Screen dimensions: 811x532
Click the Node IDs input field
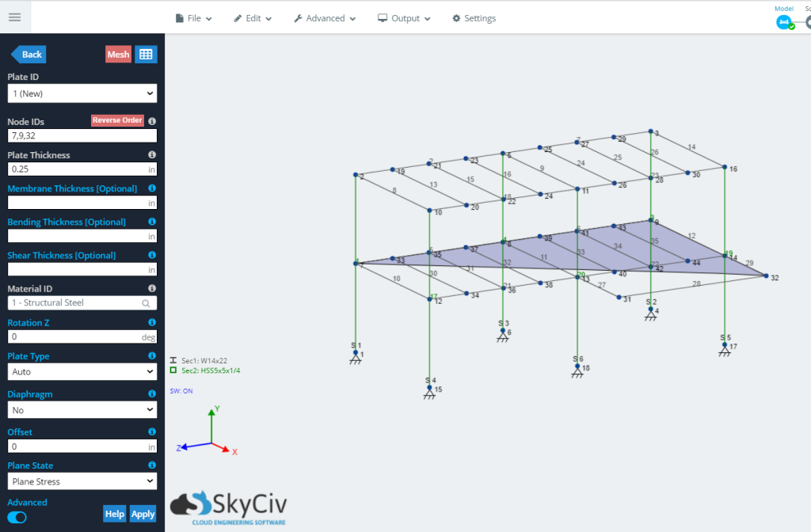(x=82, y=135)
